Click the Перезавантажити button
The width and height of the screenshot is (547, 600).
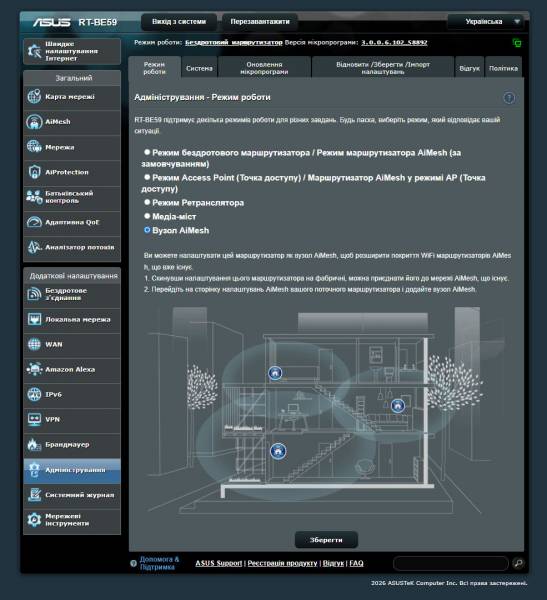260,22
